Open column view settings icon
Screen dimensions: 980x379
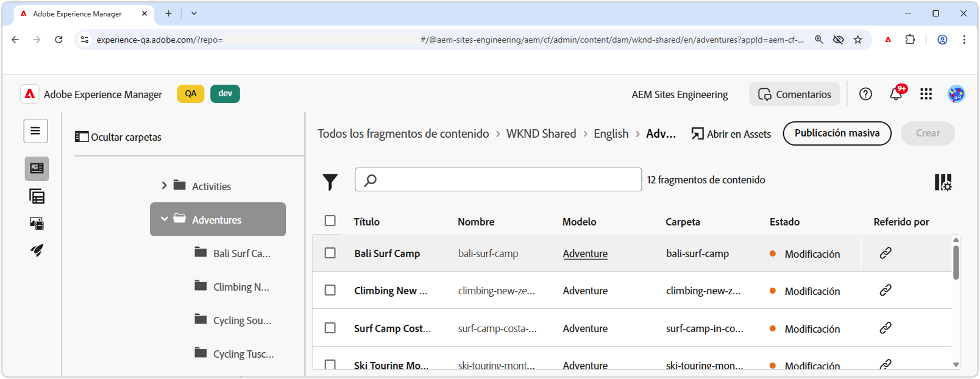pos(943,182)
